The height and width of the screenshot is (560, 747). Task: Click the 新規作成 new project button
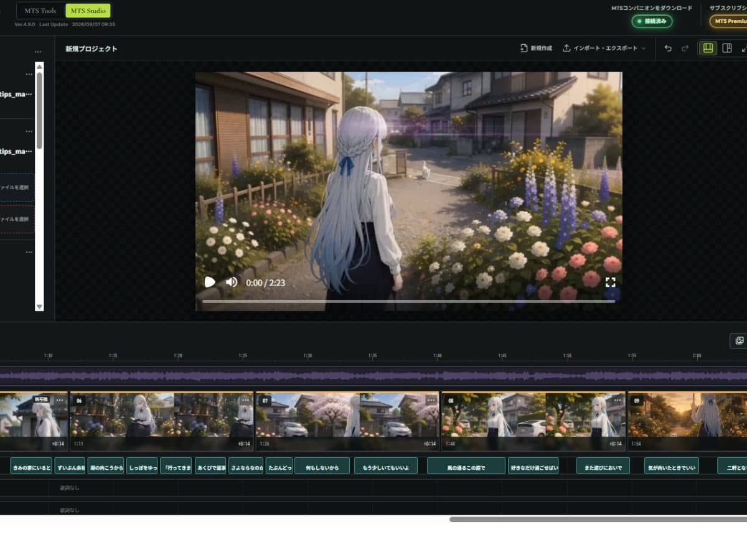tap(536, 48)
